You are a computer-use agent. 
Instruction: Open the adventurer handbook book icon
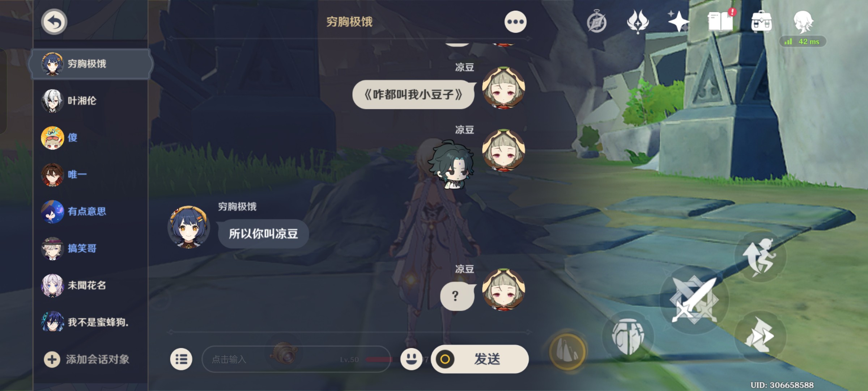[721, 22]
